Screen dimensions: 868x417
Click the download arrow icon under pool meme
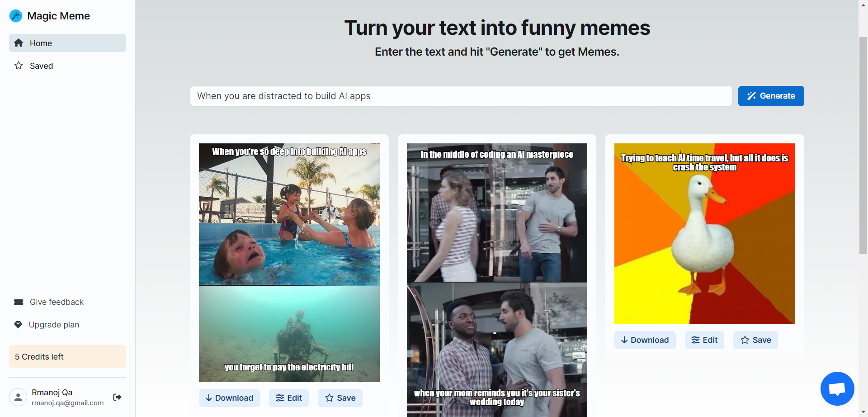(x=209, y=398)
